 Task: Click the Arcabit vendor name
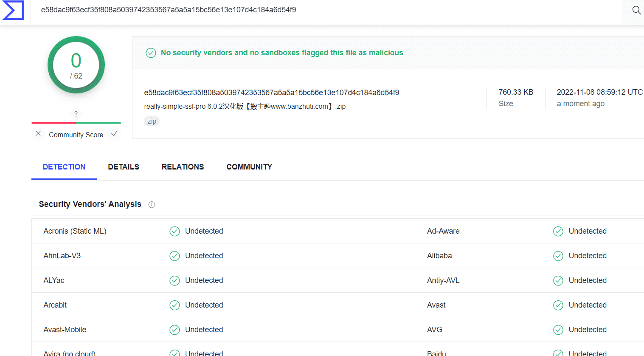tap(55, 305)
